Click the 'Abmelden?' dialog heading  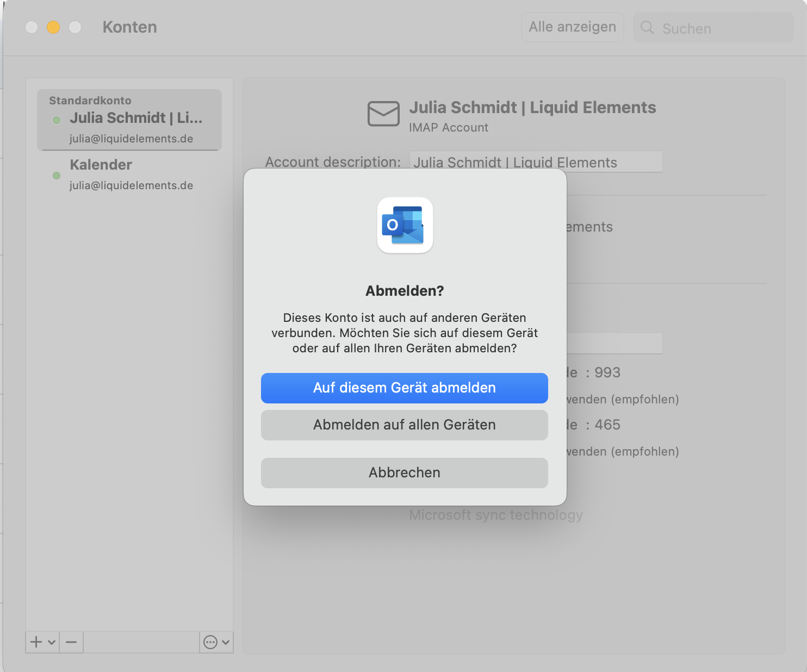[x=405, y=291]
